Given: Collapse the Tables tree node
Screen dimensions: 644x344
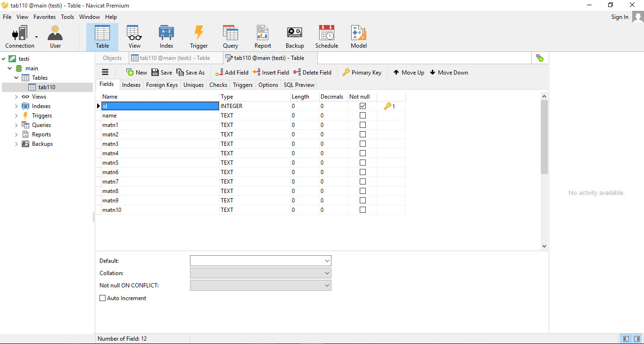Looking at the screenshot, I should coord(16,78).
